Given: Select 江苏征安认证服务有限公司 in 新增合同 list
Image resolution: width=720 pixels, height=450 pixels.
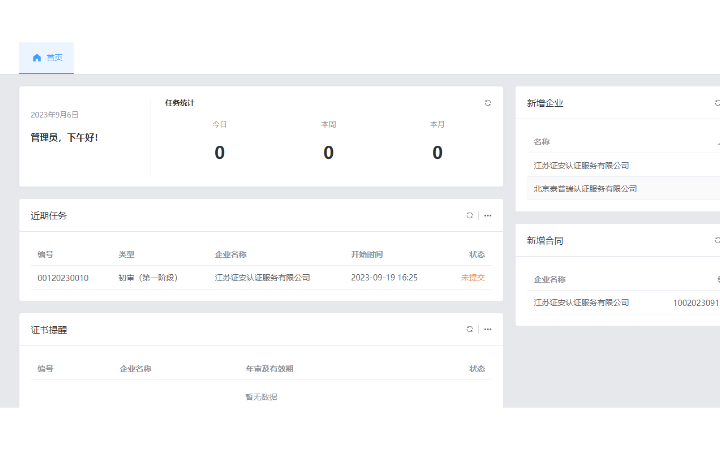Looking at the screenshot, I should (581, 302).
